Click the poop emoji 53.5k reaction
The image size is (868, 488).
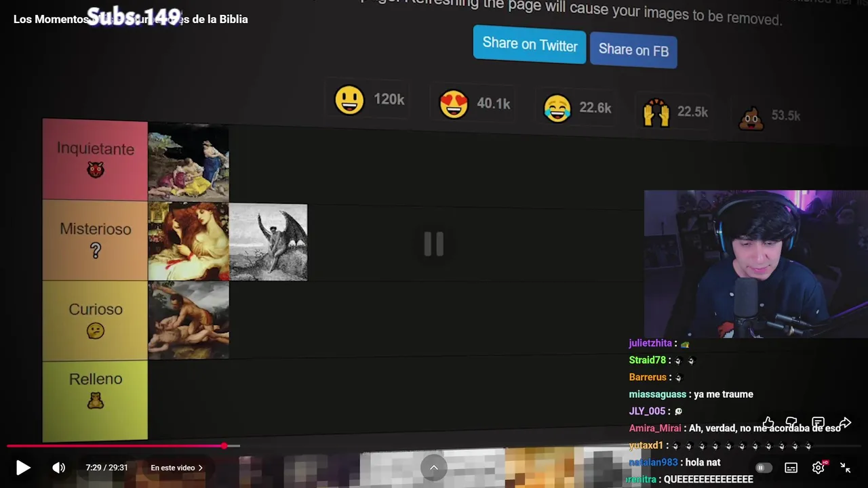769,116
